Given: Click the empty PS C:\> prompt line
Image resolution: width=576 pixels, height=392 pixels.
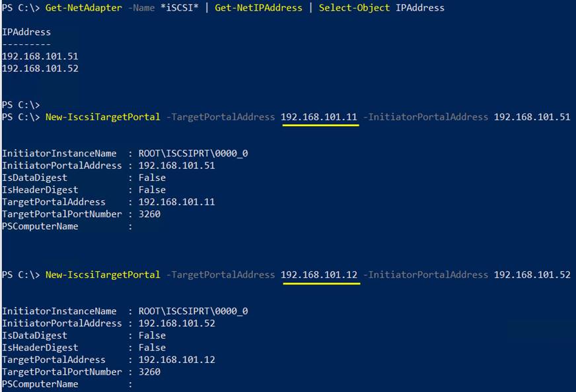Looking at the screenshot, I should pos(20,105).
